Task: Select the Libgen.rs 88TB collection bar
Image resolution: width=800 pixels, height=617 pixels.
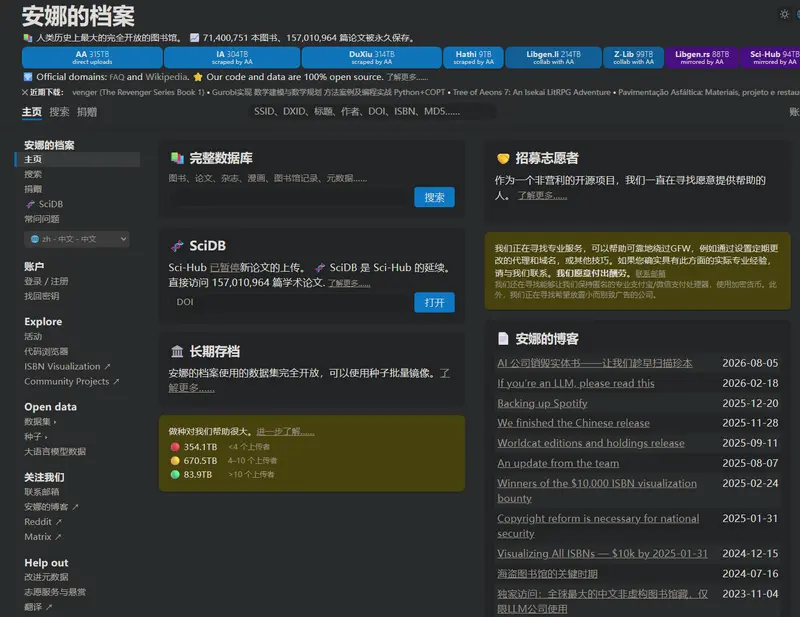Action: pos(702,57)
